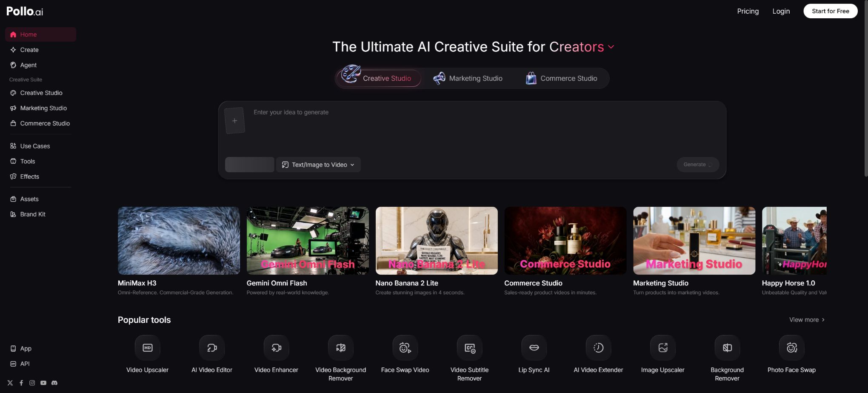Click 'Turn products into marketing videos.' text

676,293
